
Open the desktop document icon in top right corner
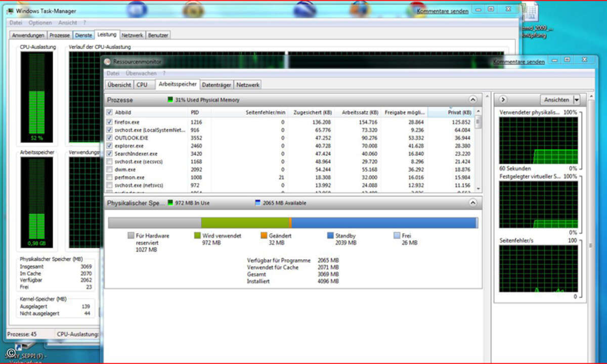click(529, 13)
